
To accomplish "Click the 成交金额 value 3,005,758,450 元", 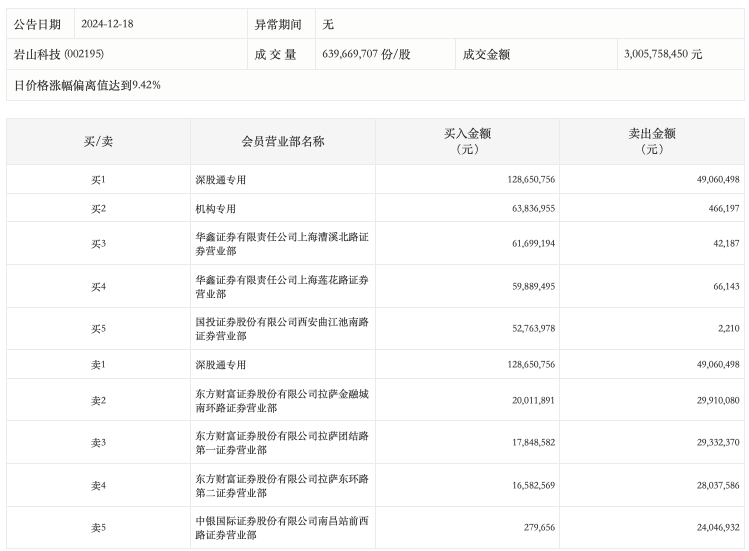I will coord(662,54).
